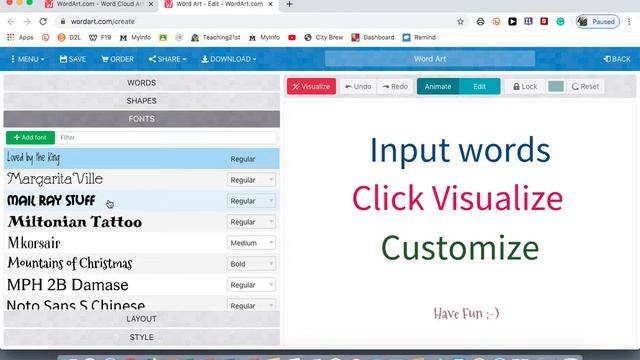Reset the word art canvas
This screenshot has width=640, height=360.
585,87
